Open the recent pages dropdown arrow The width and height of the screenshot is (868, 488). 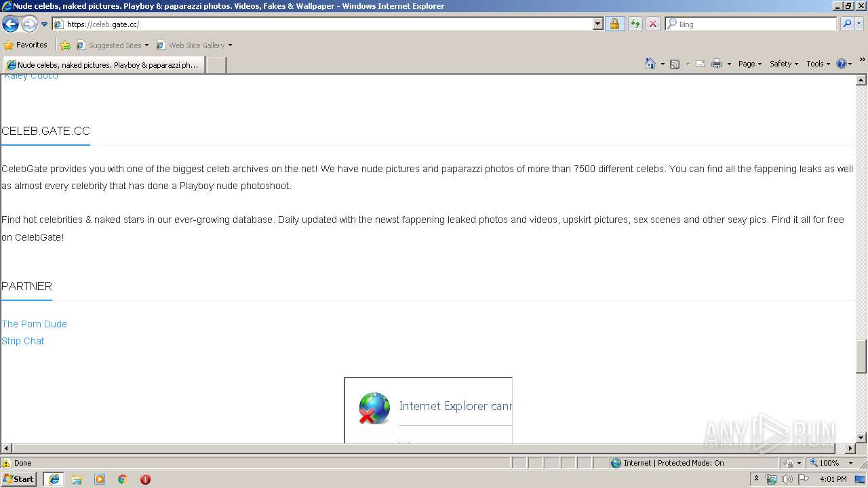[x=44, y=24]
